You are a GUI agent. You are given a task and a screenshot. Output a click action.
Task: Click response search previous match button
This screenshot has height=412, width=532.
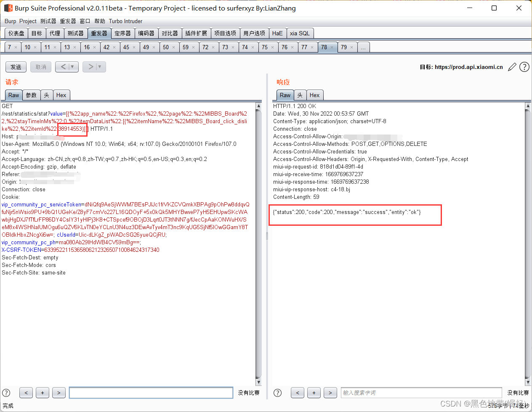click(x=298, y=393)
